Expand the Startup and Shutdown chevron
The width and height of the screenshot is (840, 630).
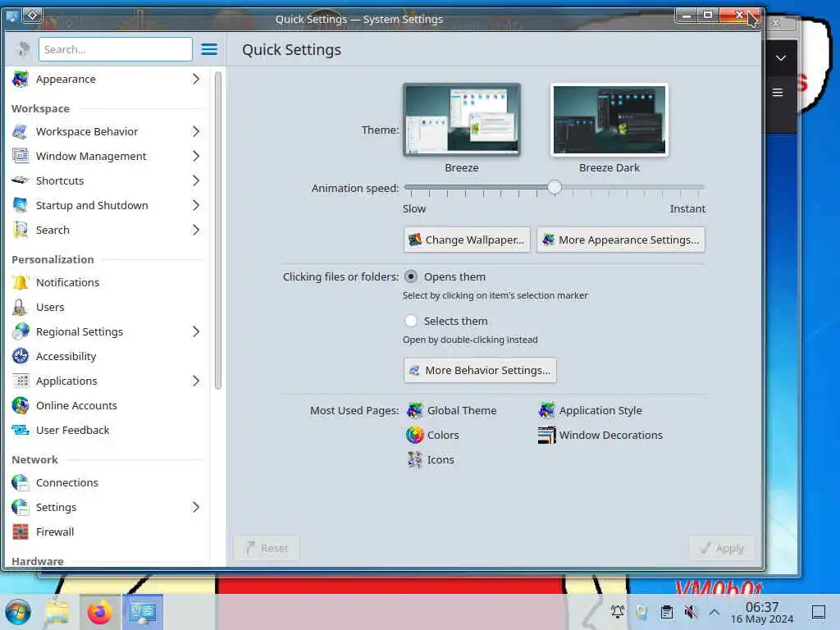[x=196, y=206]
